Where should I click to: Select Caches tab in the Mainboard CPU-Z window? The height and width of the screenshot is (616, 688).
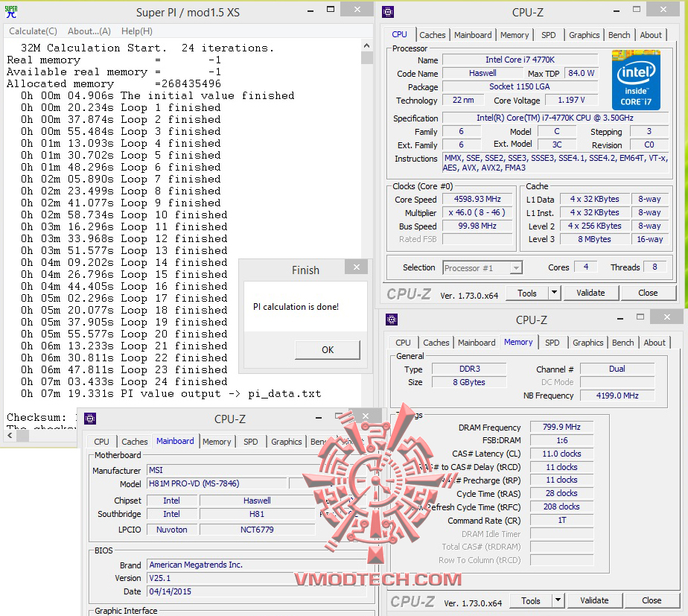[134, 442]
